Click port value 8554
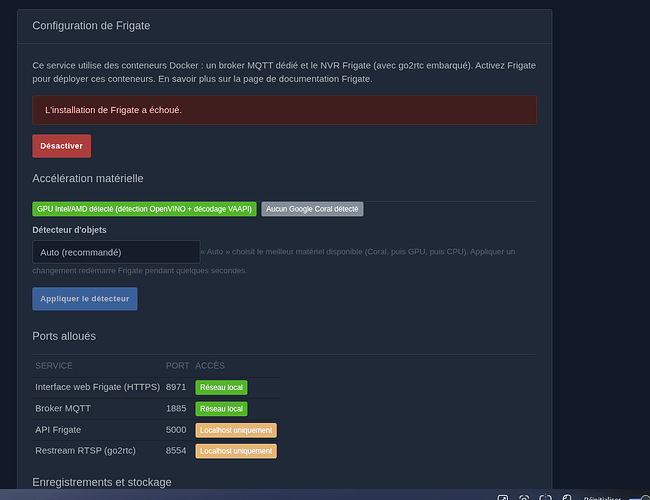This screenshot has height=500, width=650. click(x=176, y=451)
